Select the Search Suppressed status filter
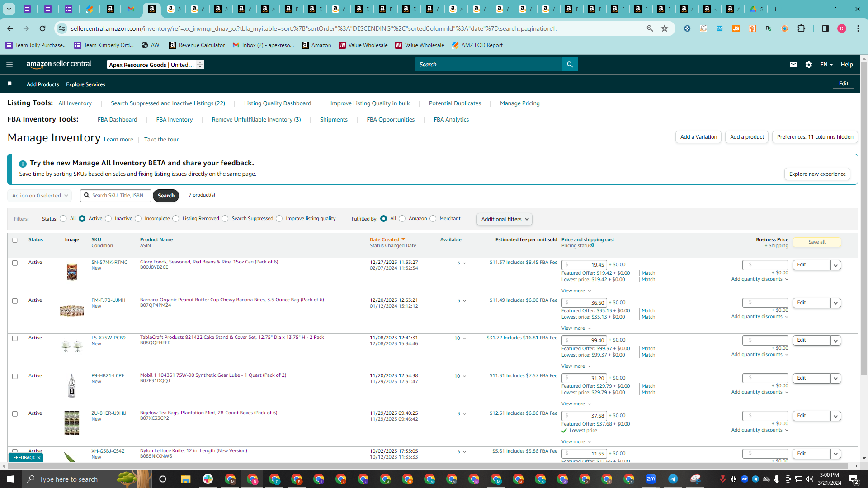Image resolution: width=868 pixels, height=488 pixels. (225, 219)
